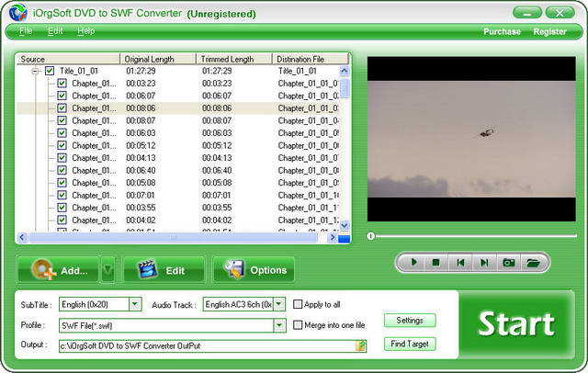Screen dimensions: 588x373
Task: Select the Title_01_01 row text
Action: click(79, 71)
